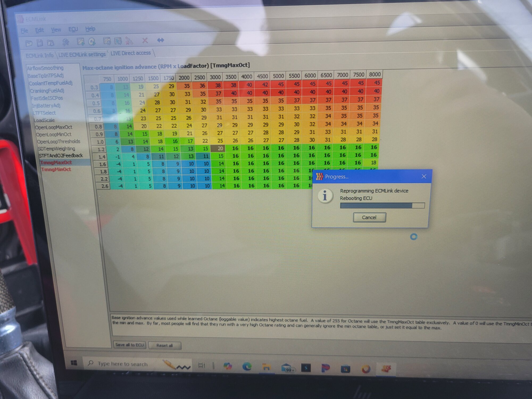The height and width of the screenshot is (399, 532).
Task: Open the orange ring app on taskbar
Action: [366, 369]
